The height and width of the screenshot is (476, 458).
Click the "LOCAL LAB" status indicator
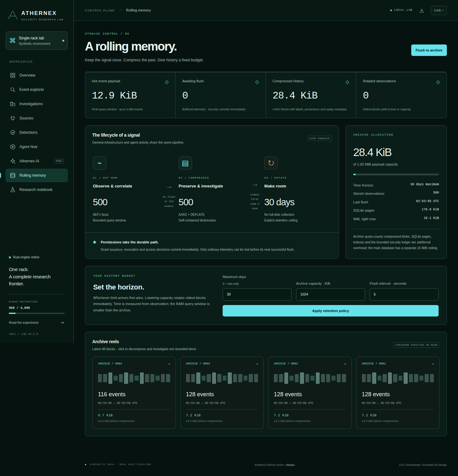401,10
